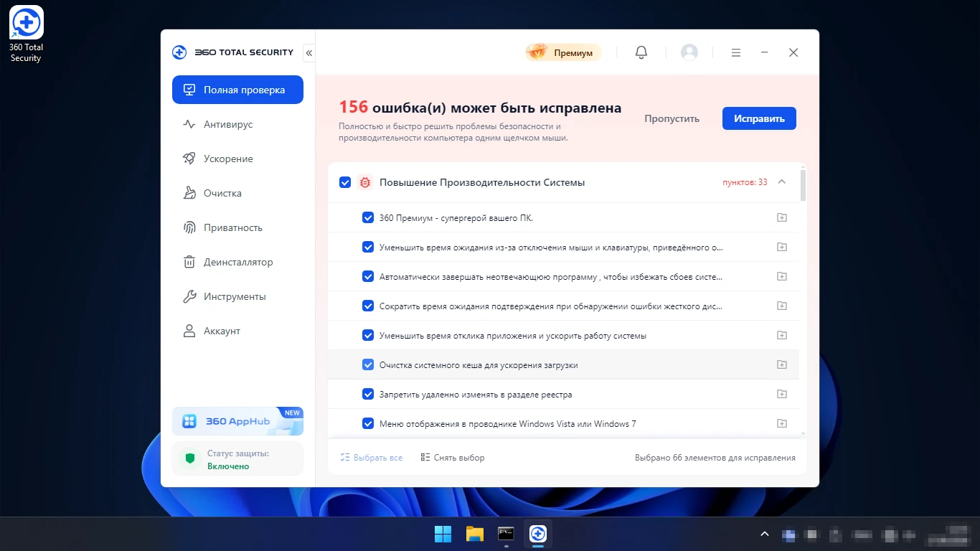Image resolution: width=980 pixels, height=551 pixels.
Task: Open the 360 AppHub banner
Action: coord(237,421)
